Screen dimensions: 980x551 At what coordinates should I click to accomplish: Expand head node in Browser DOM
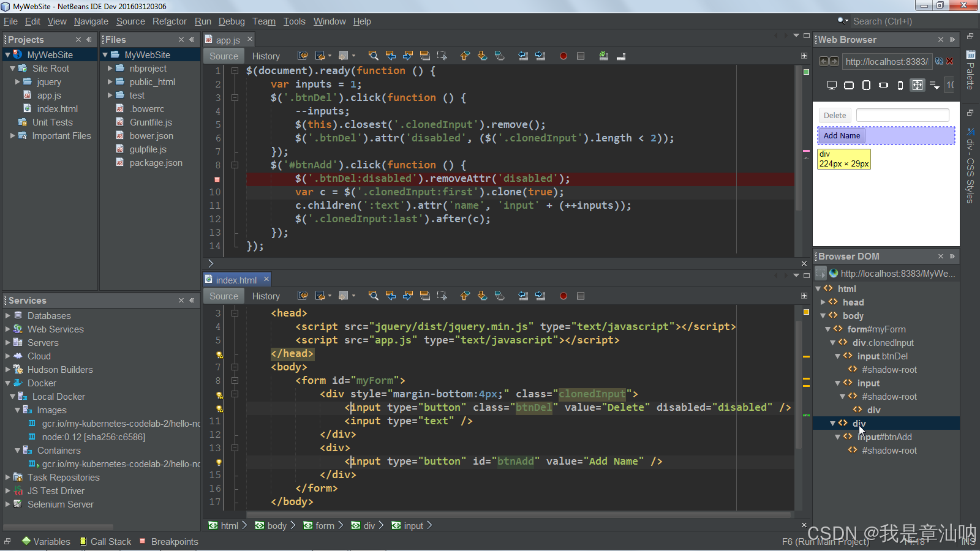click(x=823, y=302)
